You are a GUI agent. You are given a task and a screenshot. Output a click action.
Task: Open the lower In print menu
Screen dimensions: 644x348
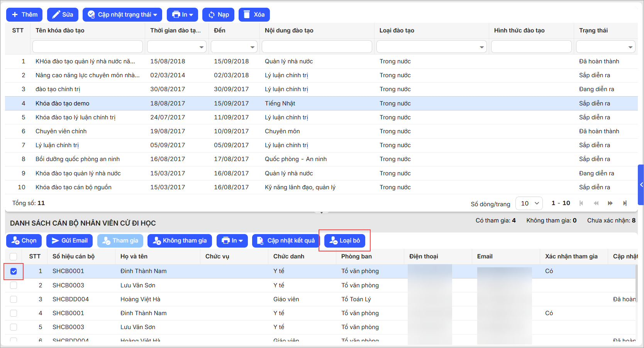point(232,241)
